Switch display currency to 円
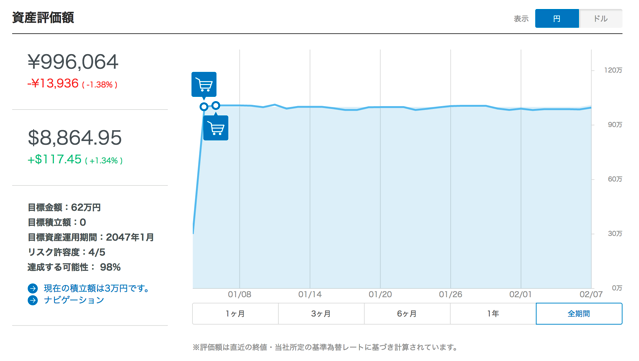The image size is (639, 361). click(557, 18)
